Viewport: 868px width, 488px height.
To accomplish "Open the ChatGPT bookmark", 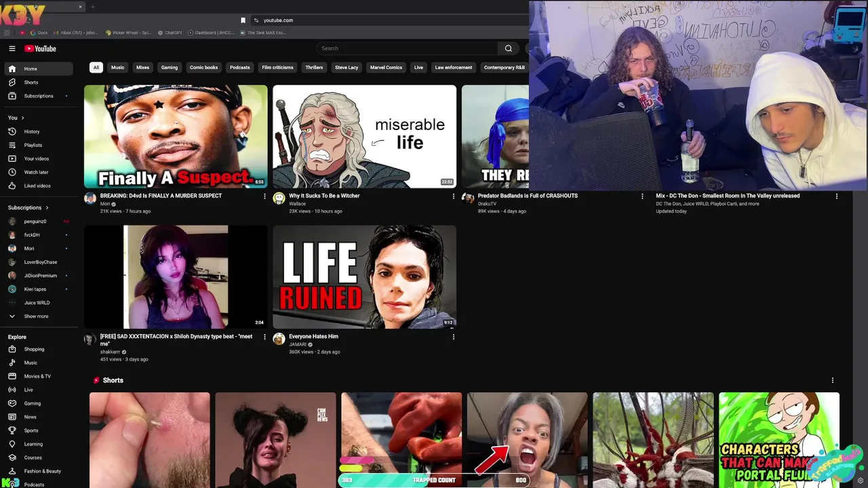I will [x=170, y=33].
